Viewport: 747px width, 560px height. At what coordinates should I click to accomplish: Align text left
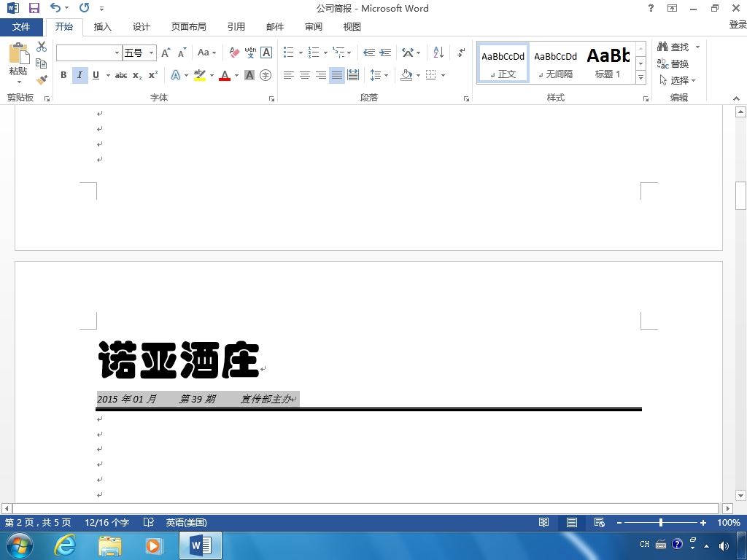[x=289, y=75]
